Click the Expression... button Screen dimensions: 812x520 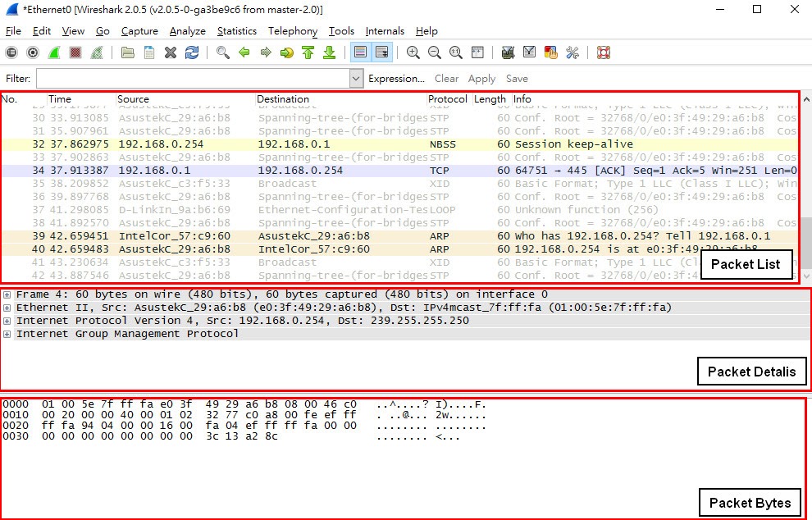[x=396, y=79]
